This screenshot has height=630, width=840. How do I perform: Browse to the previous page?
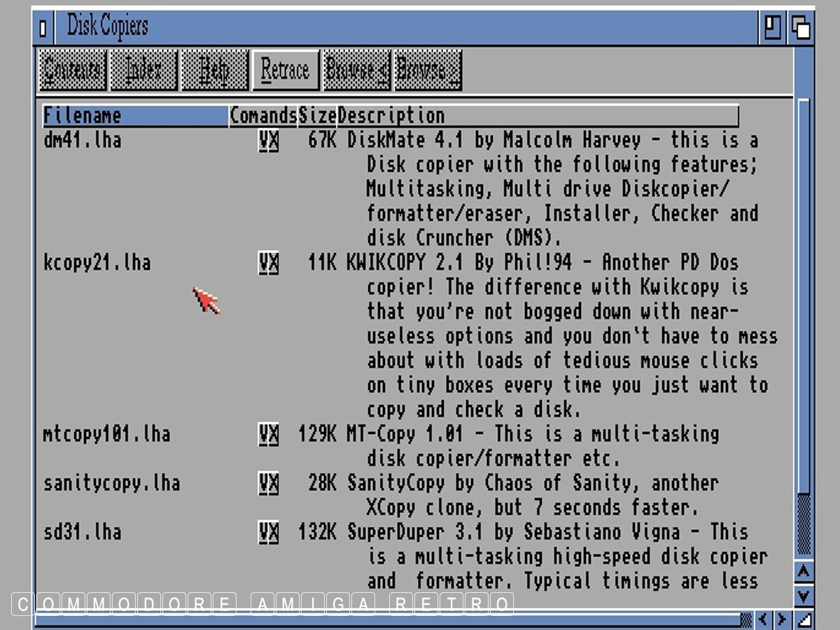[x=356, y=70]
